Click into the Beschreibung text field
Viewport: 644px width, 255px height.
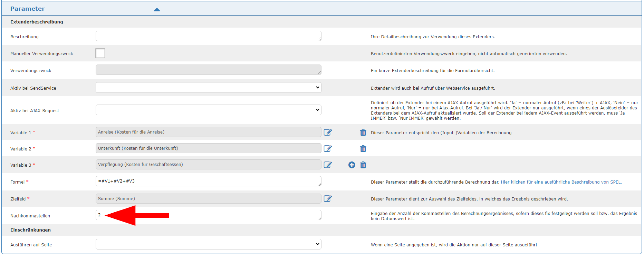(208, 36)
